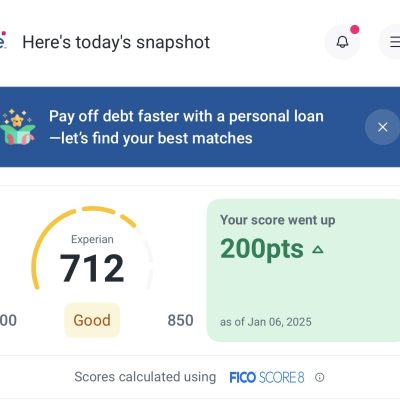
Task: Open FICO Score 8 info icon
Action: (319, 377)
